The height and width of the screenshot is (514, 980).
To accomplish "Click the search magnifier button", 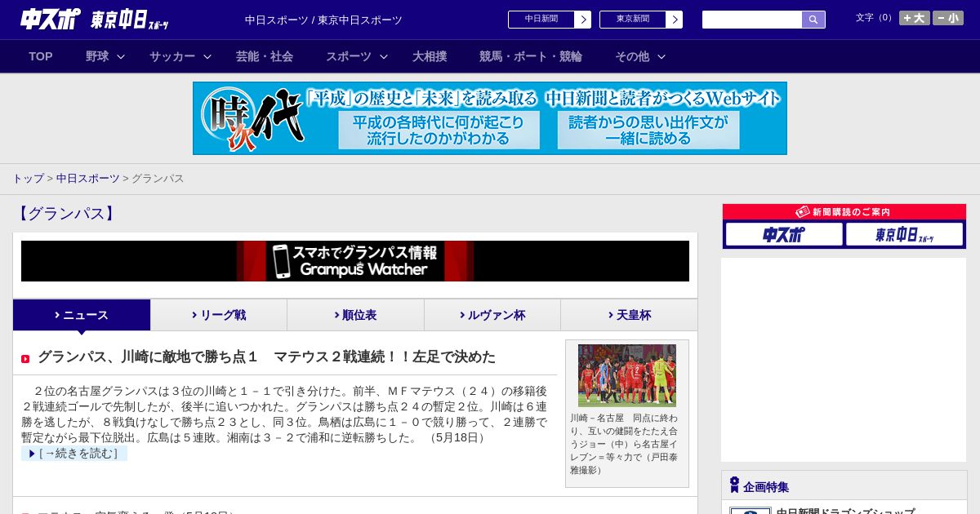I will 813,20.
